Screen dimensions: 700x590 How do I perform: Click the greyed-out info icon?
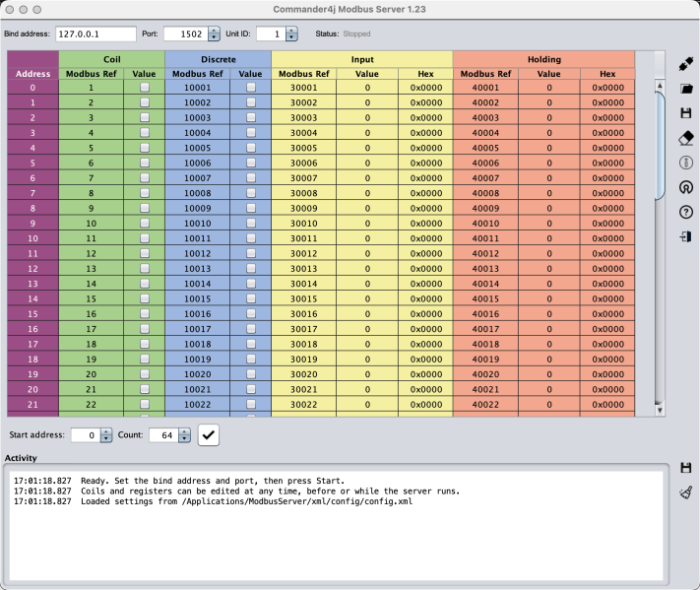685,163
